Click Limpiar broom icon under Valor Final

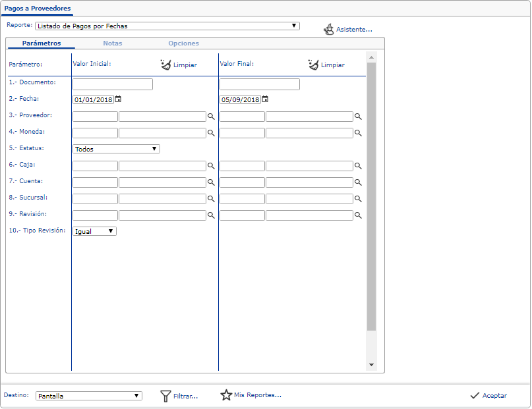313,65
